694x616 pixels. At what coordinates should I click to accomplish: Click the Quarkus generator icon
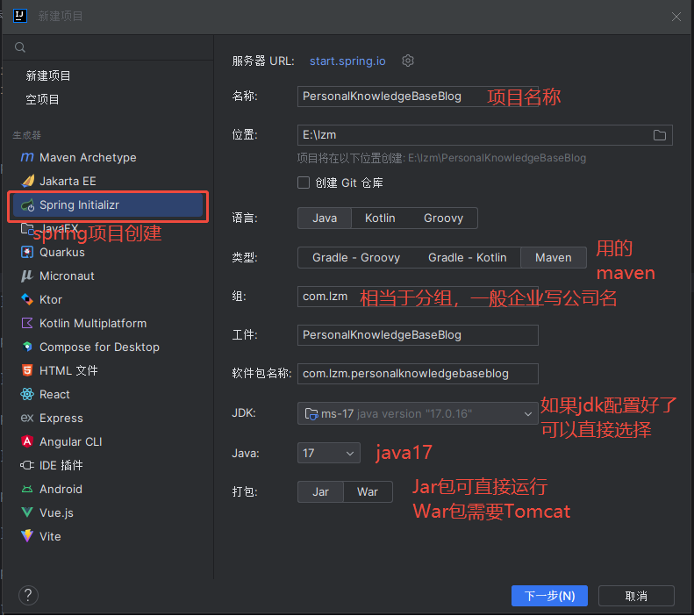click(x=27, y=252)
